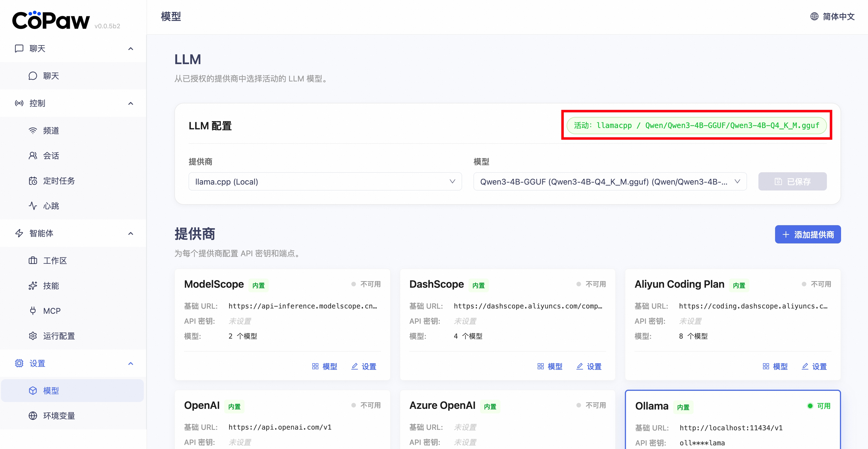
Task: Open the 技能 skills page
Action: pyautogui.click(x=50, y=286)
